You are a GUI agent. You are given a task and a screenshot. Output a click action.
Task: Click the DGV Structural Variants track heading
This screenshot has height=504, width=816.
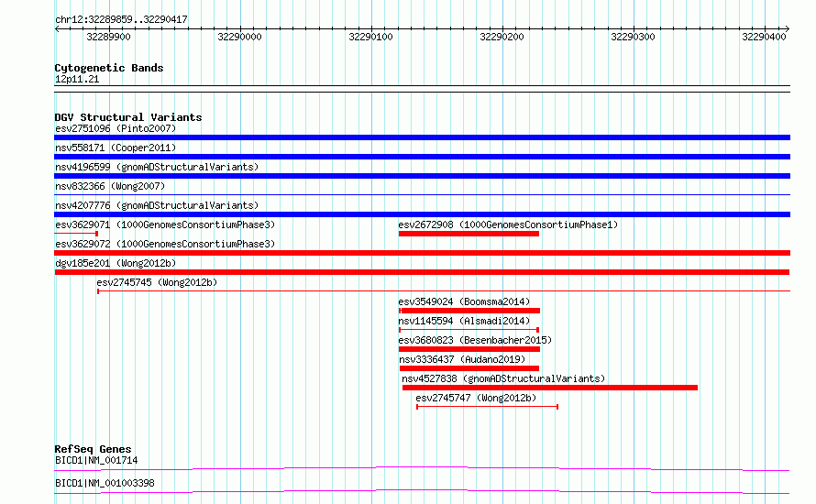pyautogui.click(x=128, y=117)
